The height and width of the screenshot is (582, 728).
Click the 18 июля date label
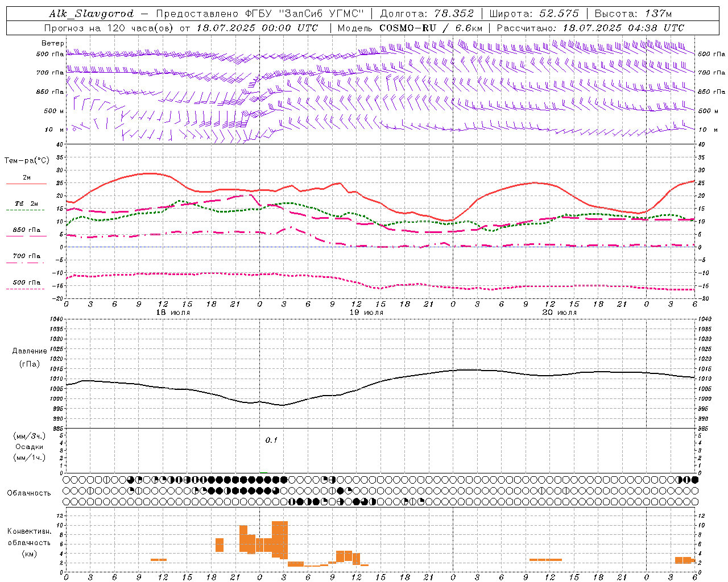[x=173, y=313]
